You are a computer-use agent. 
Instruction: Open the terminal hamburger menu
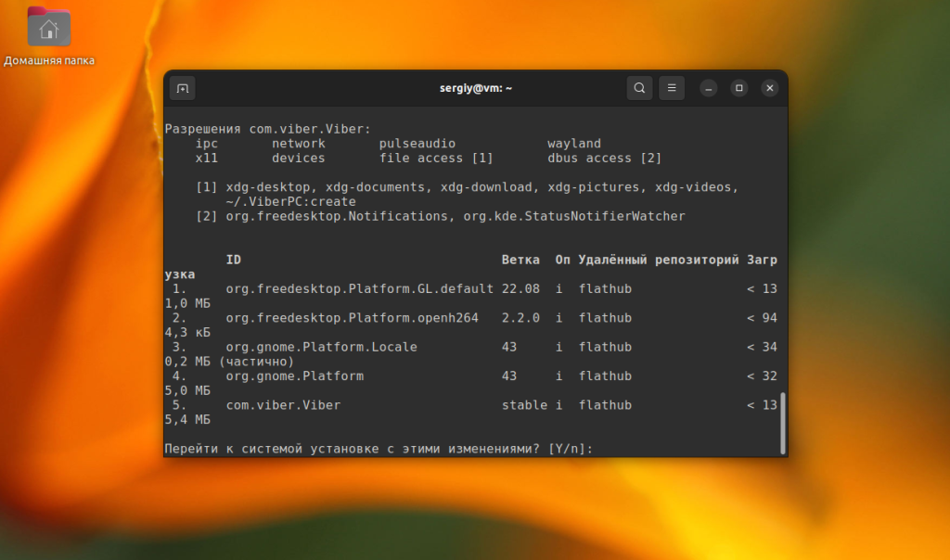coord(672,88)
